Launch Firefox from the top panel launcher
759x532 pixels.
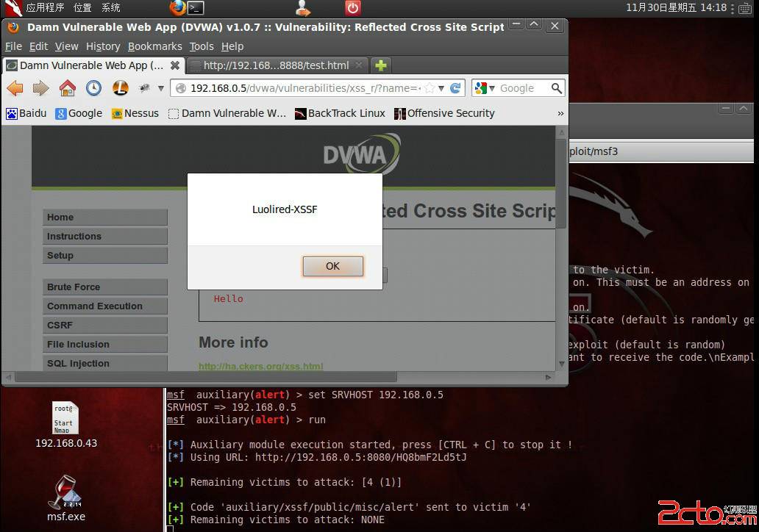coord(177,8)
